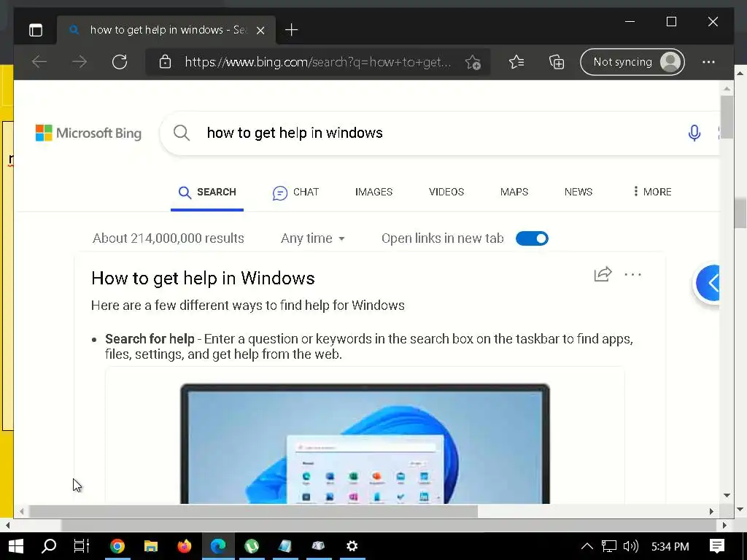747x560 pixels.
Task: Open Edge Settings and more menu
Action: point(708,62)
